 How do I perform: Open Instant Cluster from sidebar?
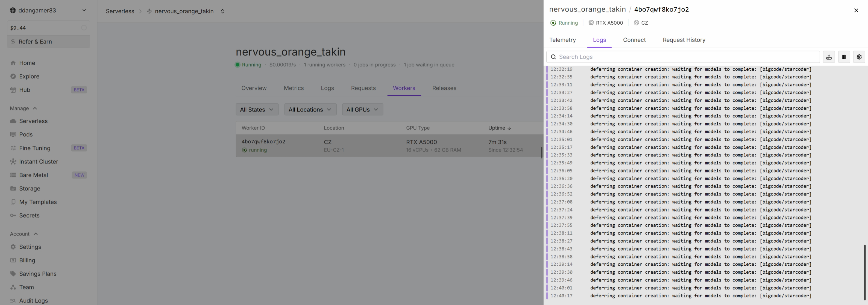(39, 162)
